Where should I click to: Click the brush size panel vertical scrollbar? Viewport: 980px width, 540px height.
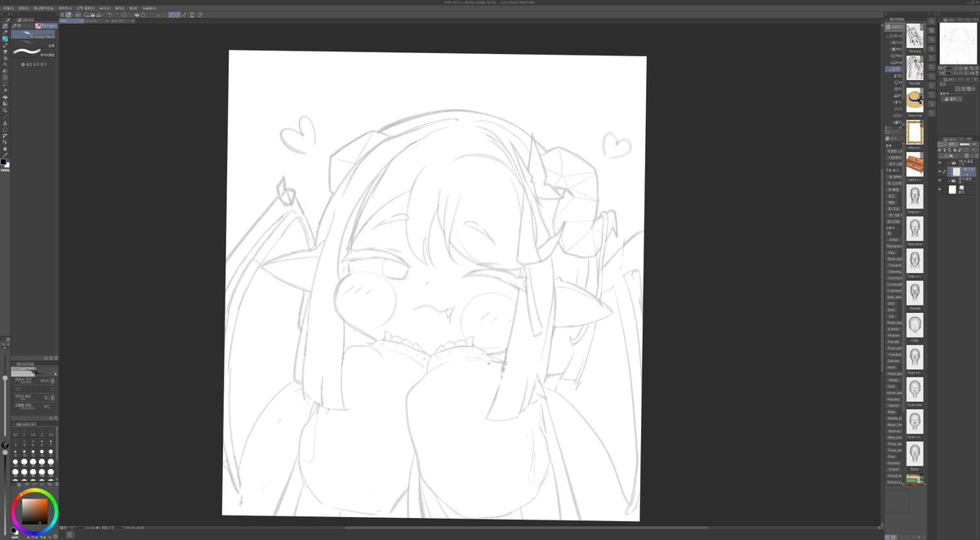coord(57,453)
